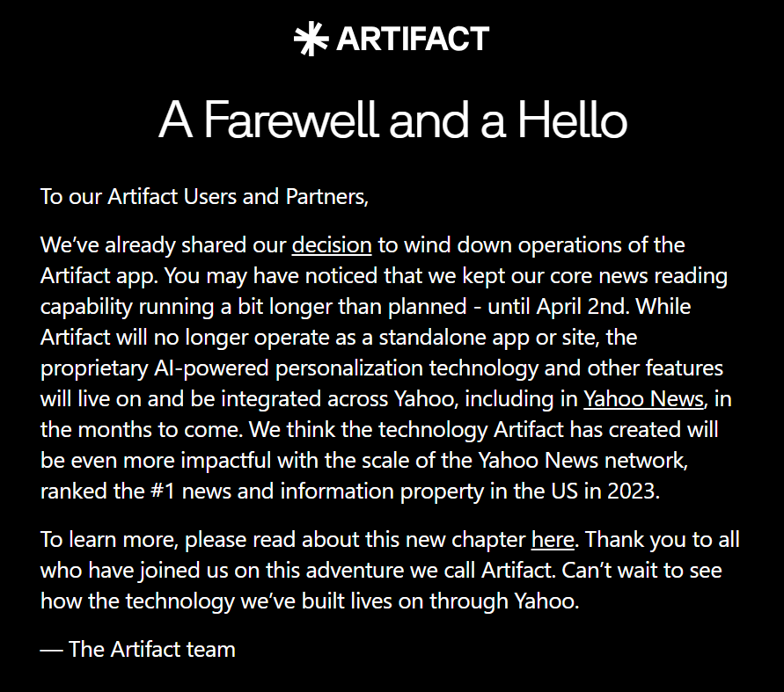Open the "here" link about the new chapter

click(x=553, y=539)
